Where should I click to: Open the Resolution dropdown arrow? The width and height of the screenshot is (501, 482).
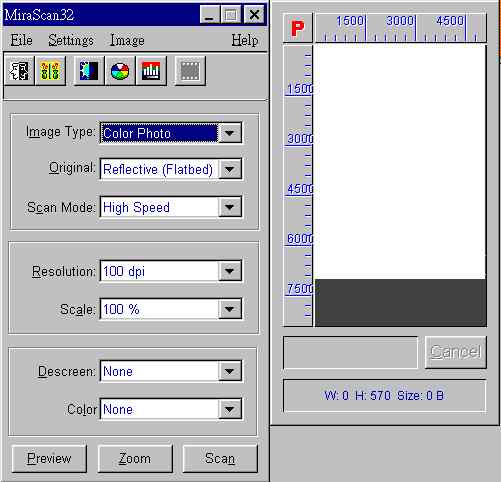pyautogui.click(x=230, y=271)
